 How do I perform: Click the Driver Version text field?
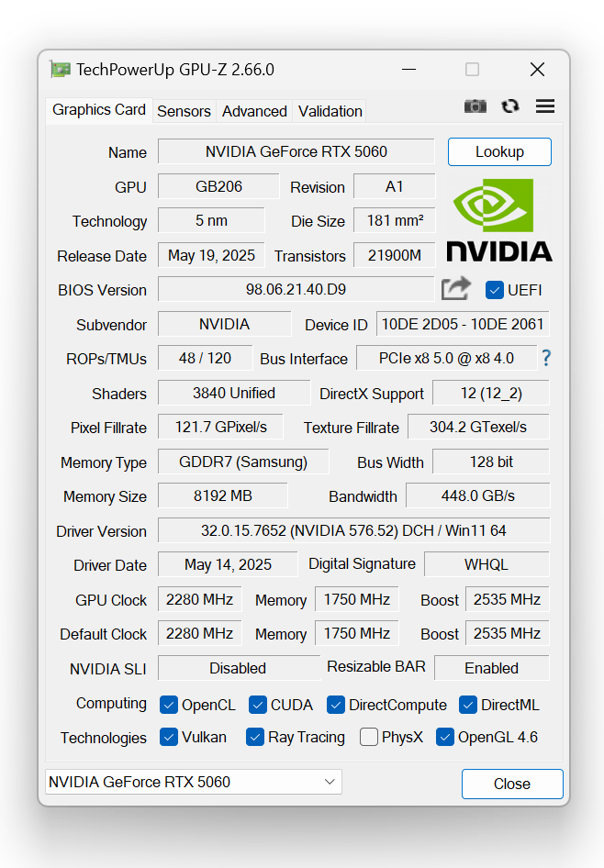click(353, 530)
